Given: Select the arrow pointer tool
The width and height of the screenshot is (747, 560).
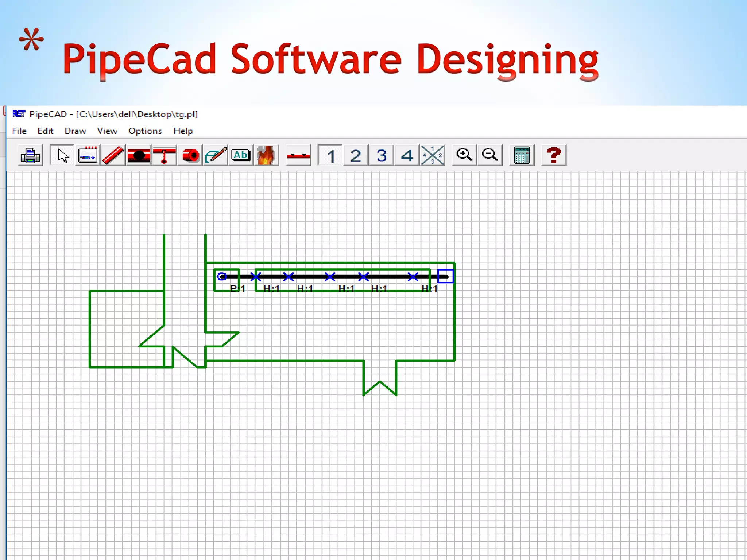Looking at the screenshot, I should [63, 156].
